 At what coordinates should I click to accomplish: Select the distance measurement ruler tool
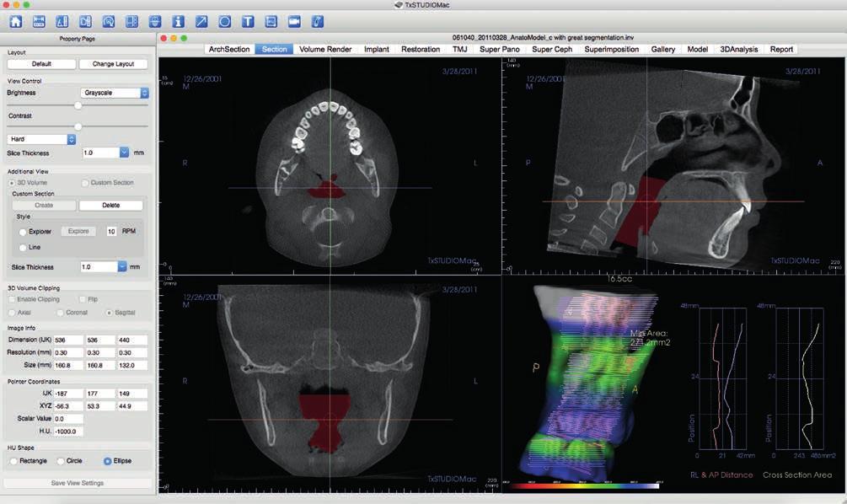click(x=39, y=22)
